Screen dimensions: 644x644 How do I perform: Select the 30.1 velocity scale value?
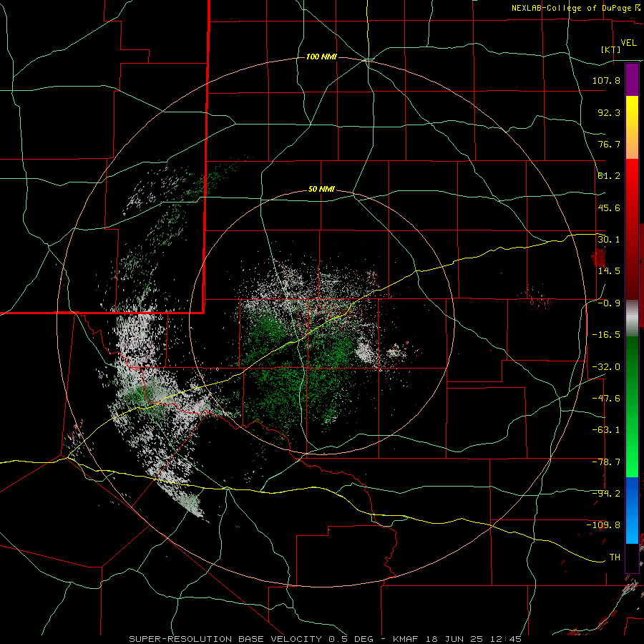pyautogui.click(x=609, y=240)
